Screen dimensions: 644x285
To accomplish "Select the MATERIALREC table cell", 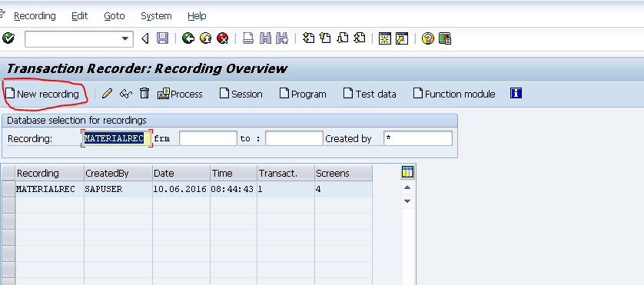I will click(49, 189).
